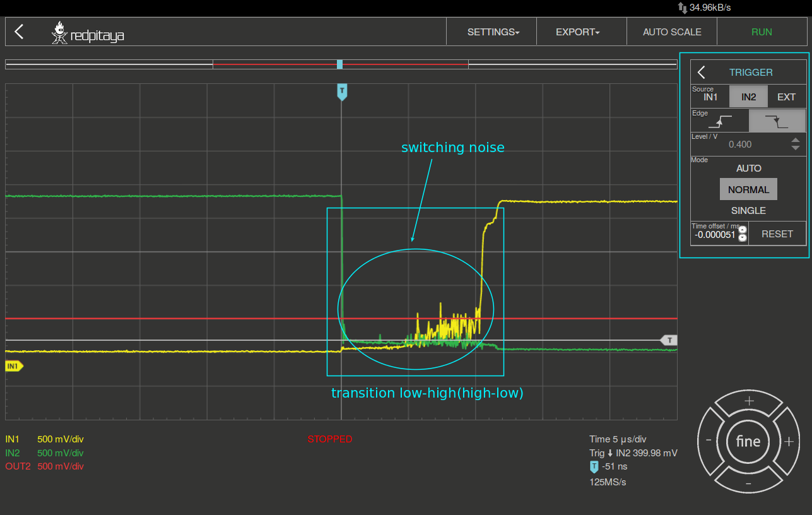812x515 pixels.
Task: Click the STOPPED status text
Action: point(330,439)
